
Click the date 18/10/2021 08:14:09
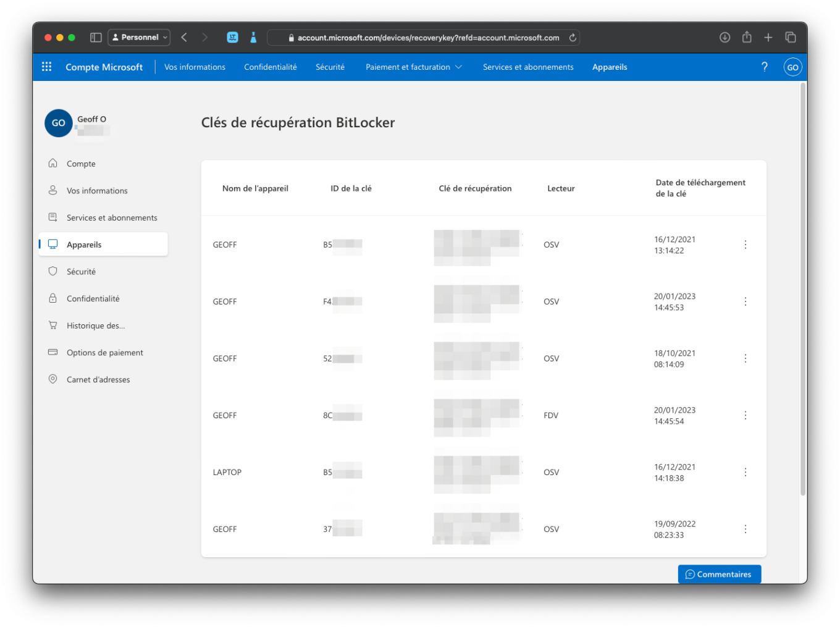coord(674,359)
